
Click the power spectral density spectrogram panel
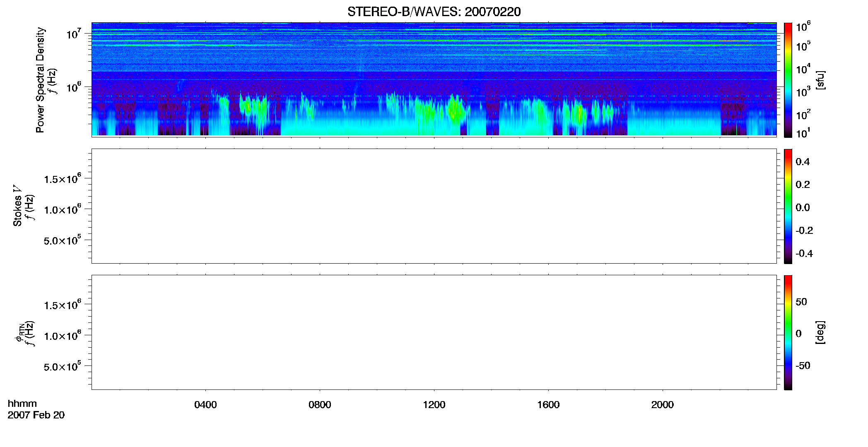[x=434, y=79]
